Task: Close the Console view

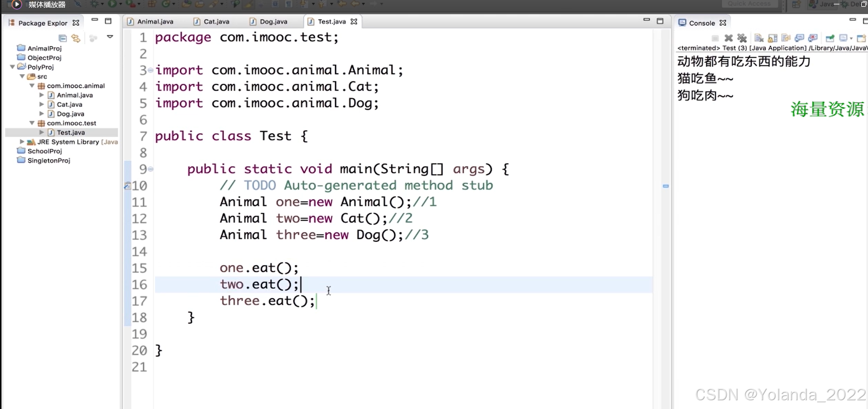Action: click(x=723, y=23)
